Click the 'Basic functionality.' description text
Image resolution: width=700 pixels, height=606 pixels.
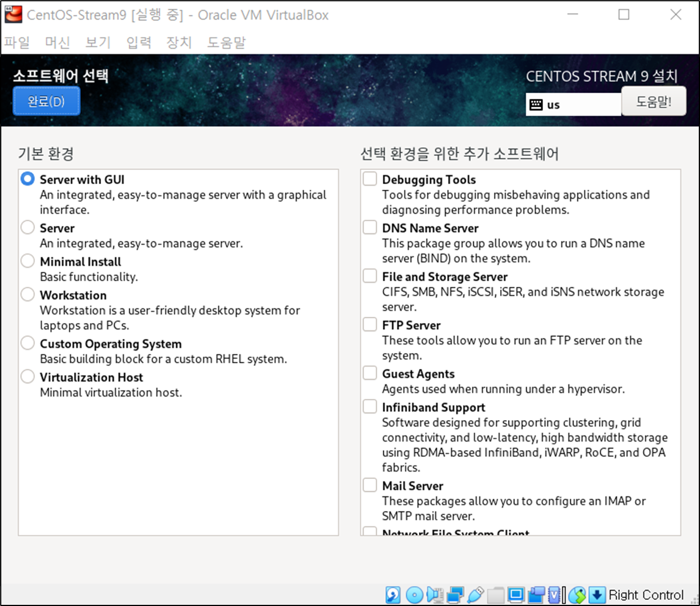[x=89, y=277]
